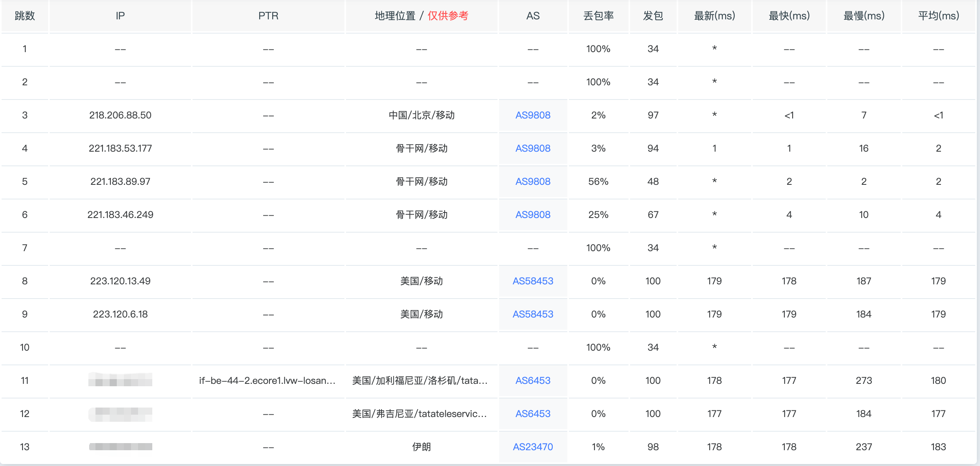Open AS9808 link for 221.183.89.97

pos(533,181)
